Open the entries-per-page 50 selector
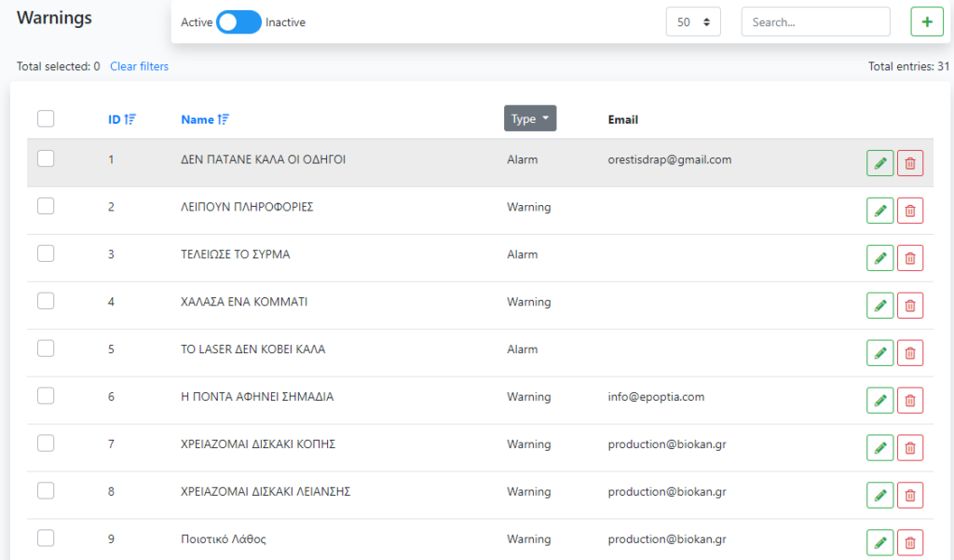The height and width of the screenshot is (560, 954). (x=693, y=22)
